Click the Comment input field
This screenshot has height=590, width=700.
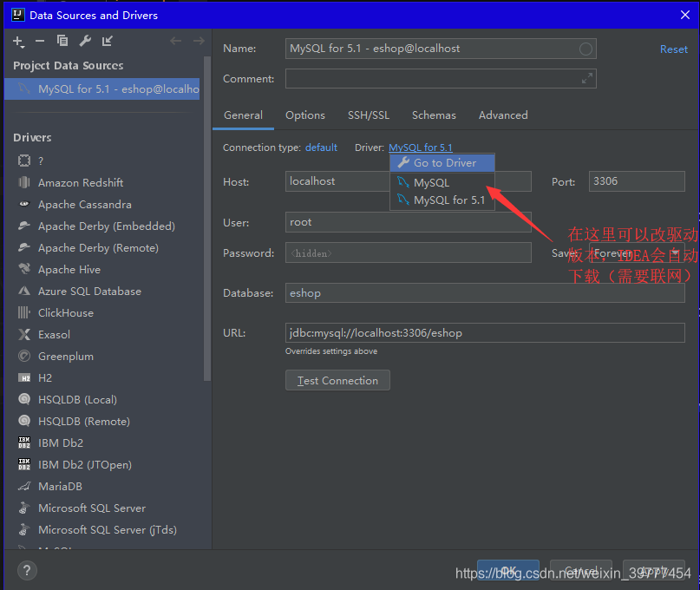click(441, 79)
